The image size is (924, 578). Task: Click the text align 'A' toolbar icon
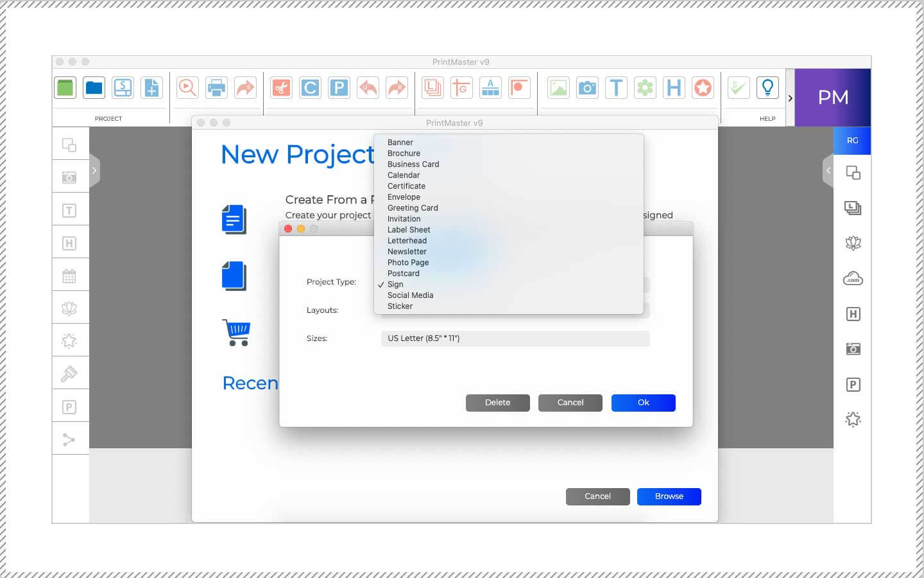490,87
